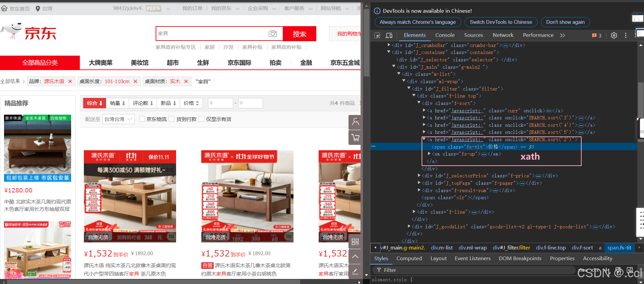Click Don't show again button
The width and height of the screenshot is (644, 284).
(x=565, y=22)
